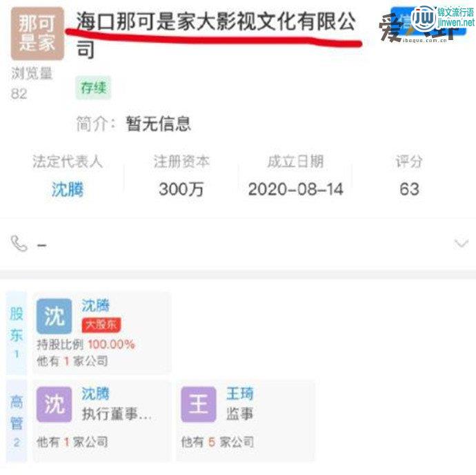The width and height of the screenshot is (476, 475).
Task: Open legal representative 沈腾 link
Action: click(x=68, y=189)
